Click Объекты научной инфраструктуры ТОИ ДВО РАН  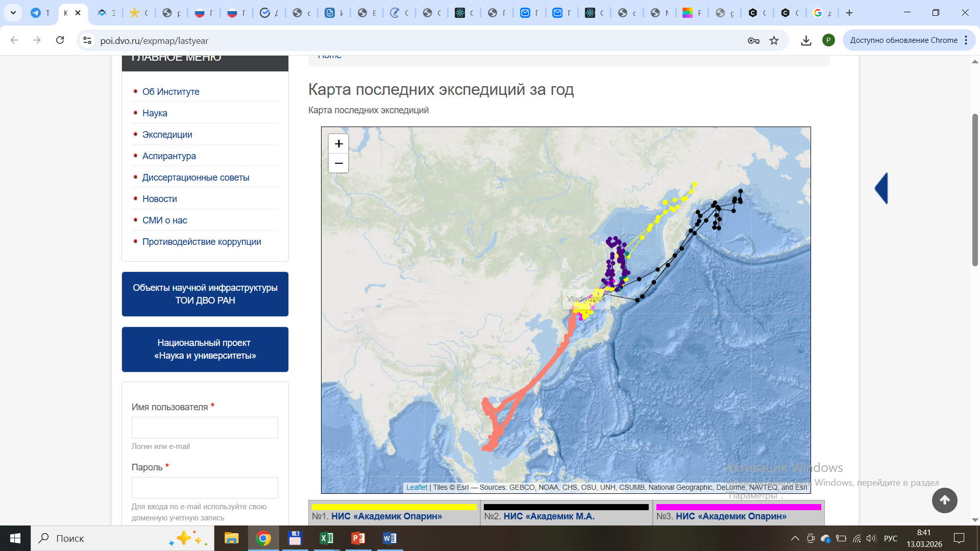(205, 294)
